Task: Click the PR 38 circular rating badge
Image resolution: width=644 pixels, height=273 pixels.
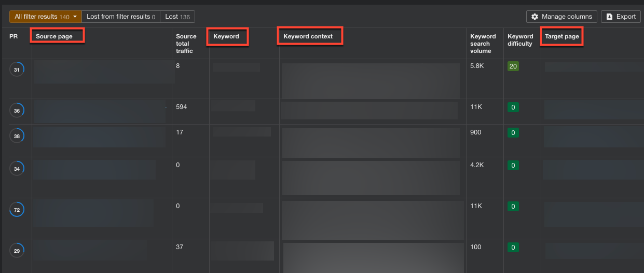Action: [x=17, y=136]
